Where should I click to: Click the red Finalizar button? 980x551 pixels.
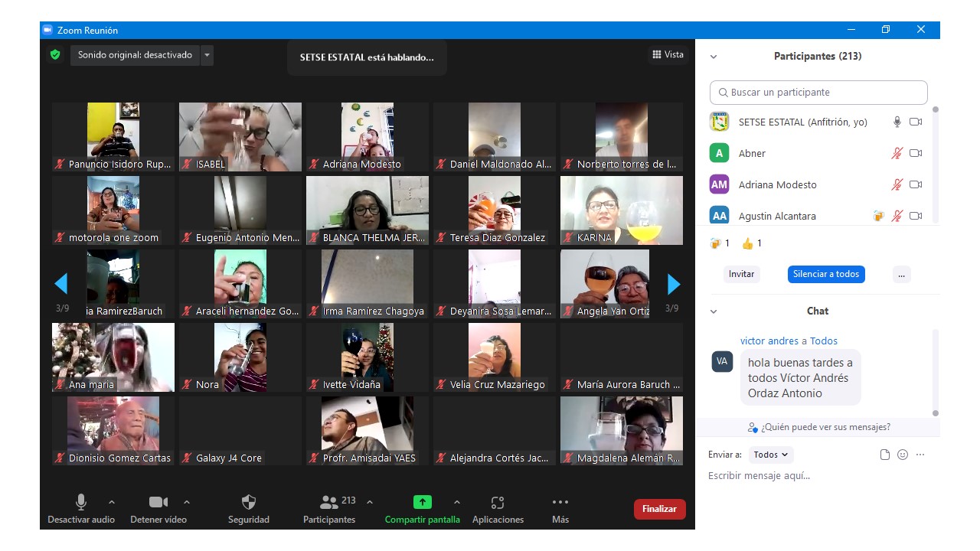coord(660,509)
